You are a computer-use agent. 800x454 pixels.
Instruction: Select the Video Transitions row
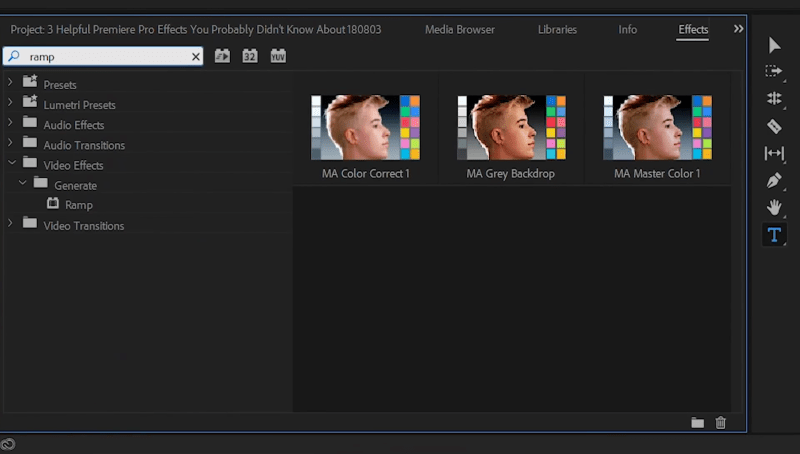[147, 225]
